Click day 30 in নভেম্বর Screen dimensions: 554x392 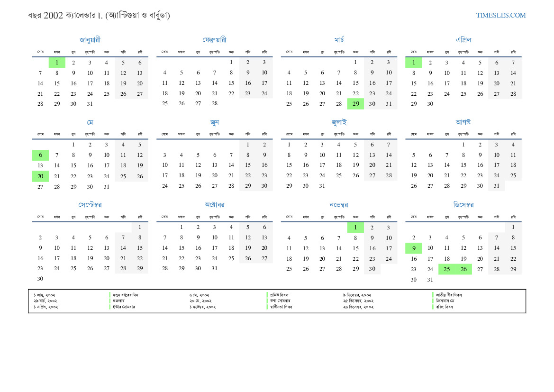(372, 269)
